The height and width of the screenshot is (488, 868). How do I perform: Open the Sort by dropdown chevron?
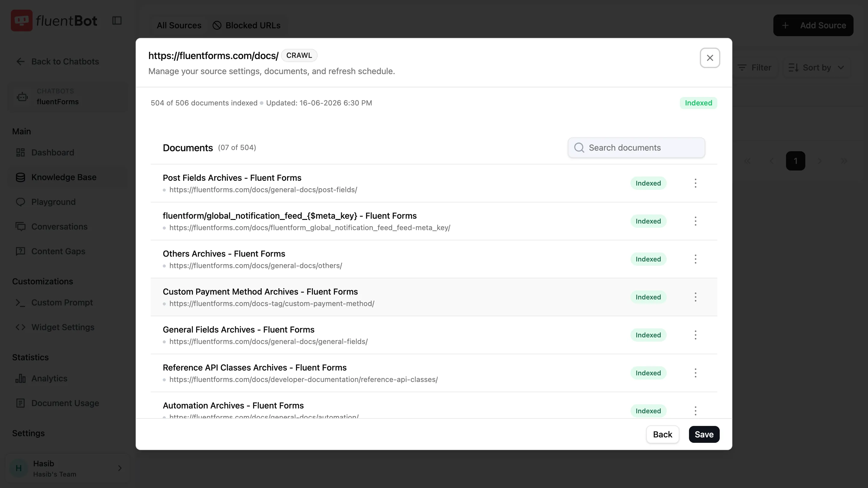coord(841,68)
